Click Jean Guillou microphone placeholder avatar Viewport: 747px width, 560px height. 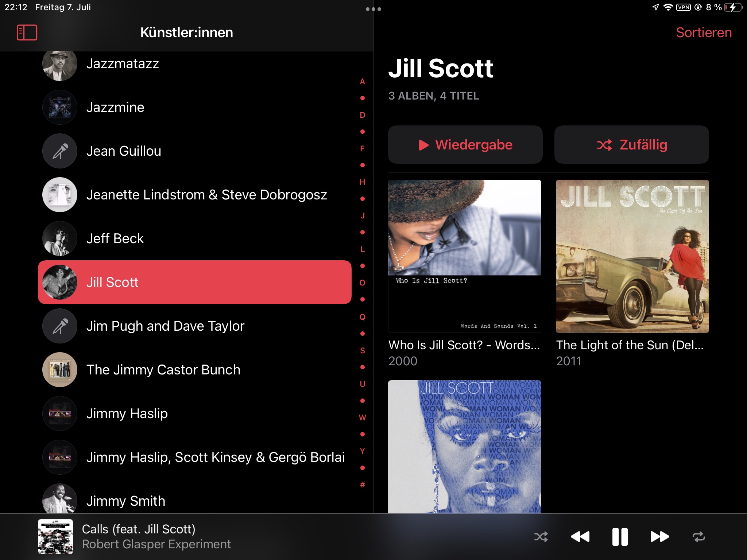click(x=60, y=151)
